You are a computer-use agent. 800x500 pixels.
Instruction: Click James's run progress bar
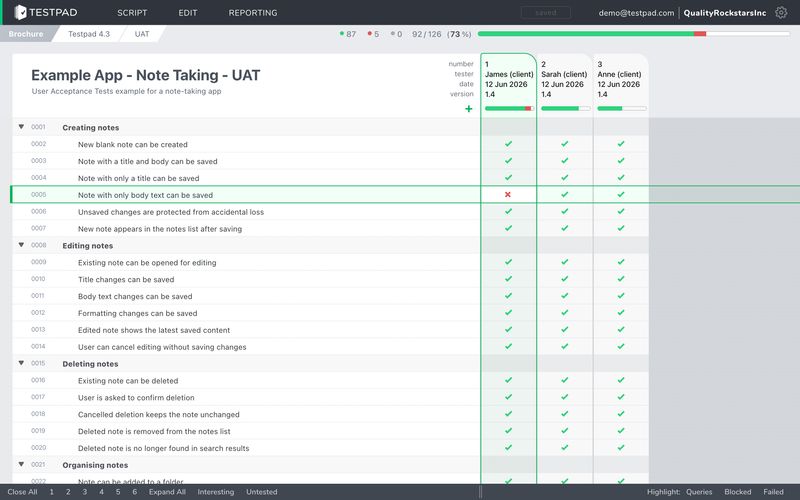(509, 108)
